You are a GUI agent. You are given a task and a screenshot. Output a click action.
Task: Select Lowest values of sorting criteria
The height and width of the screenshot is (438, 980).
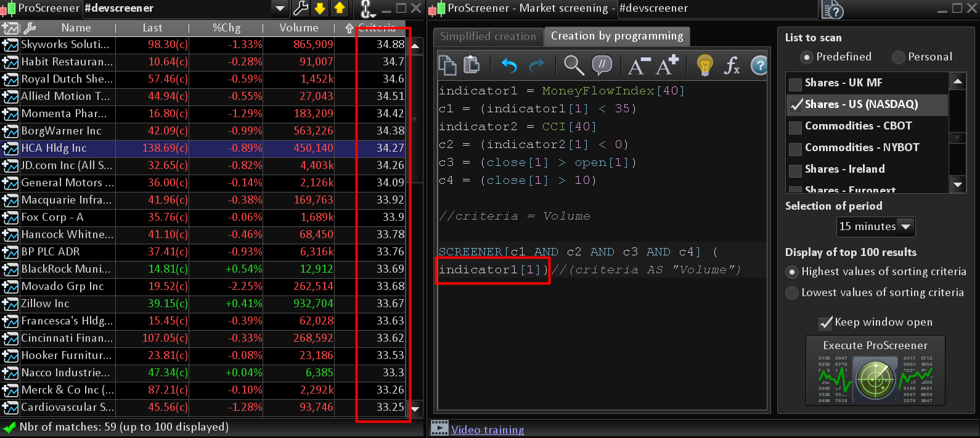(x=792, y=293)
